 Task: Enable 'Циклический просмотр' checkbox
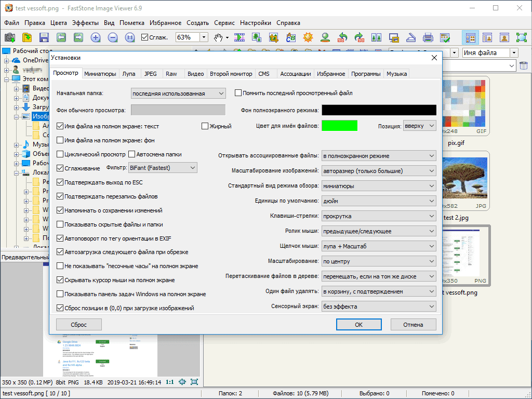(x=60, y=154)
